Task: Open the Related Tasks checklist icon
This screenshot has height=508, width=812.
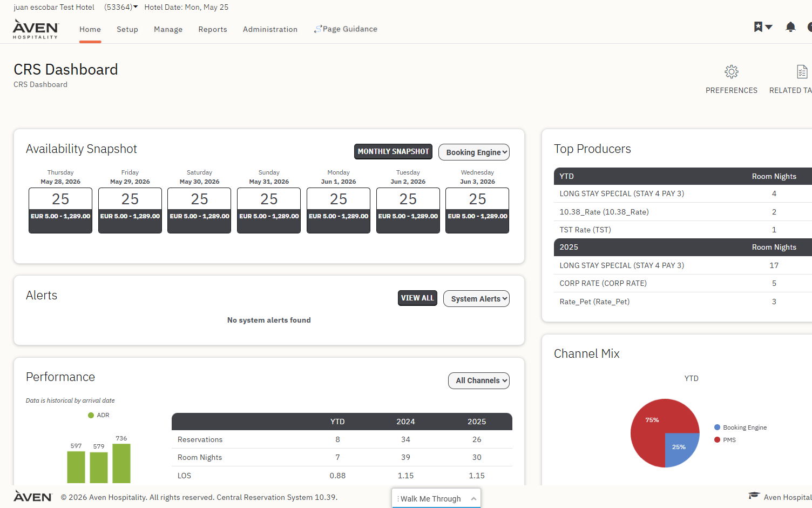Action: point(802,72)
